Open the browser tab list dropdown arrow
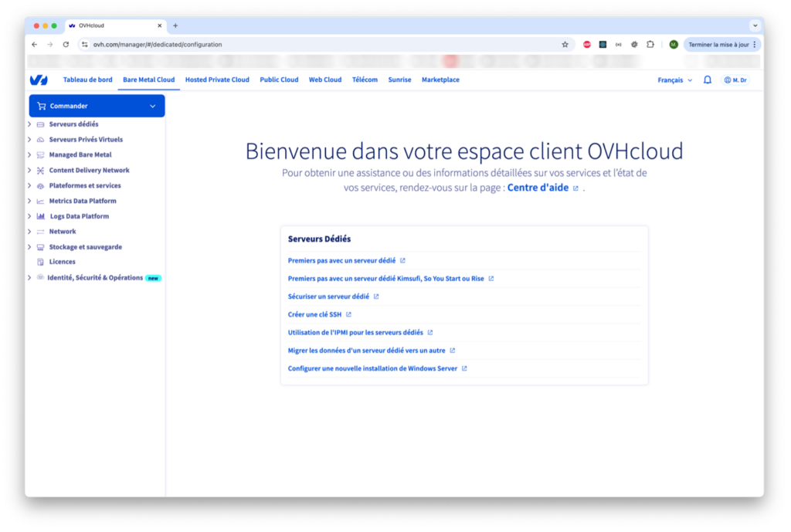791x532 pixels. coord(755,25)
